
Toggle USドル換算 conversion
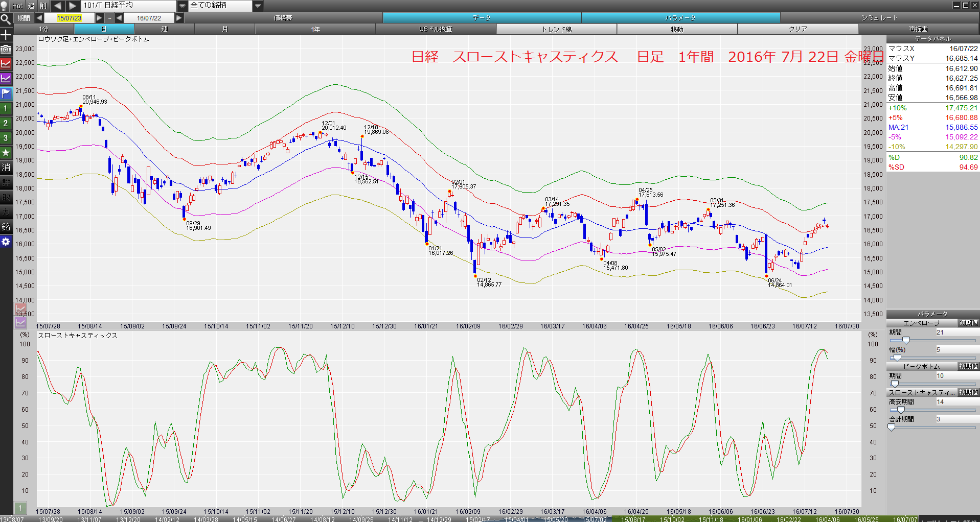pyautogui.click(x=436, y=29)
